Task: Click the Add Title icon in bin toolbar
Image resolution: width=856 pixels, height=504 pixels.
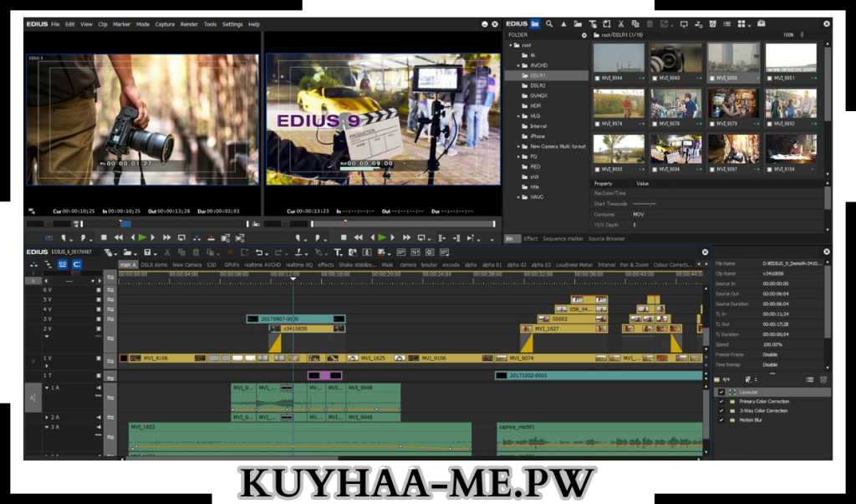Action: (x=593, y=24)
